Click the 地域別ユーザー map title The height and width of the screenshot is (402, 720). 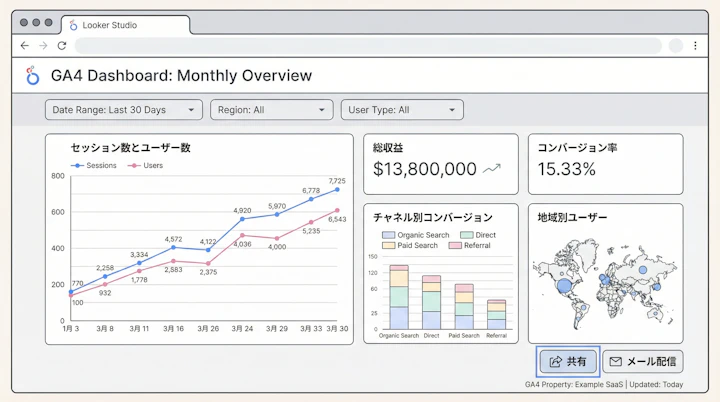[x=572, y=217]
